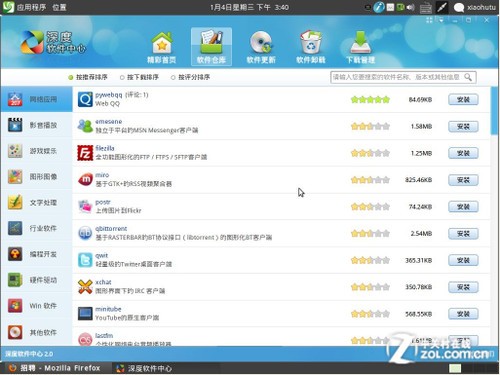Click the search magnifier icon
Image resolution: width=500 pixels, height=375 pixels.
[468, 77]
